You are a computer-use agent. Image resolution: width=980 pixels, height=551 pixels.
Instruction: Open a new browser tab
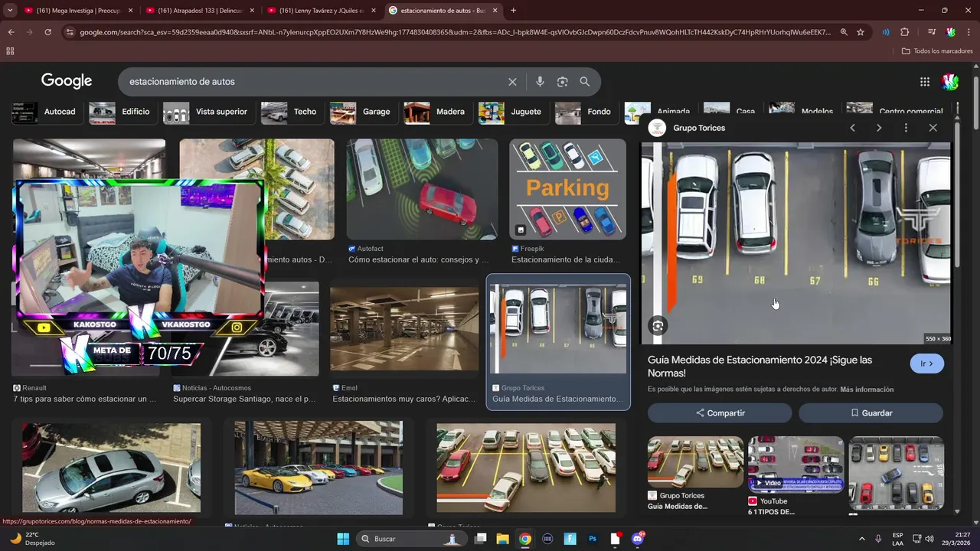click(x=513, y=11)
